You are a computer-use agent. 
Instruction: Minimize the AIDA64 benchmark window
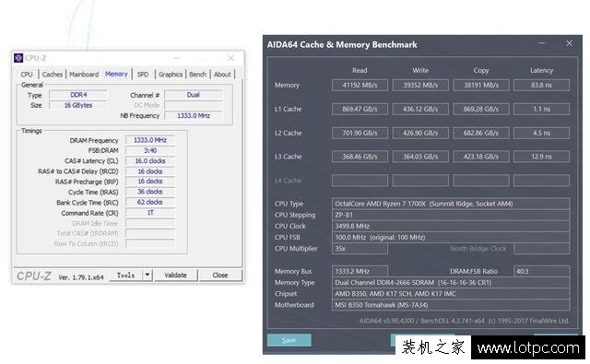point(542,43)
